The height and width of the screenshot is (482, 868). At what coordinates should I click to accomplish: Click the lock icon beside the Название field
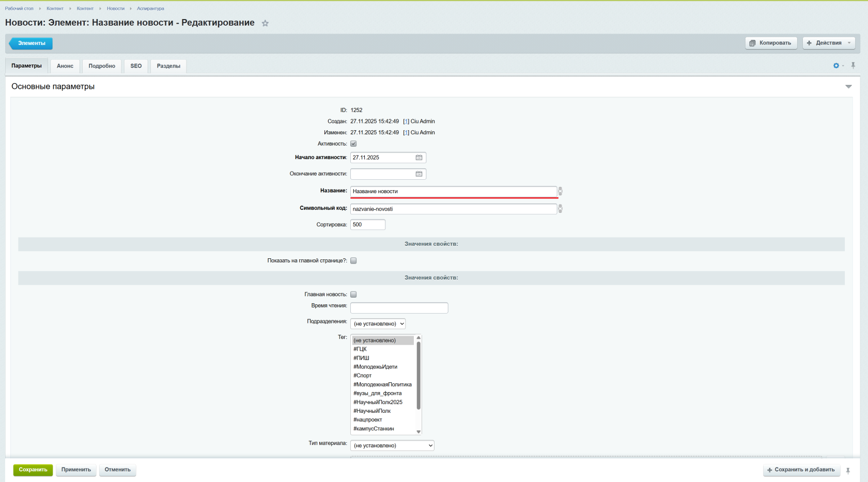coord(560,191)
